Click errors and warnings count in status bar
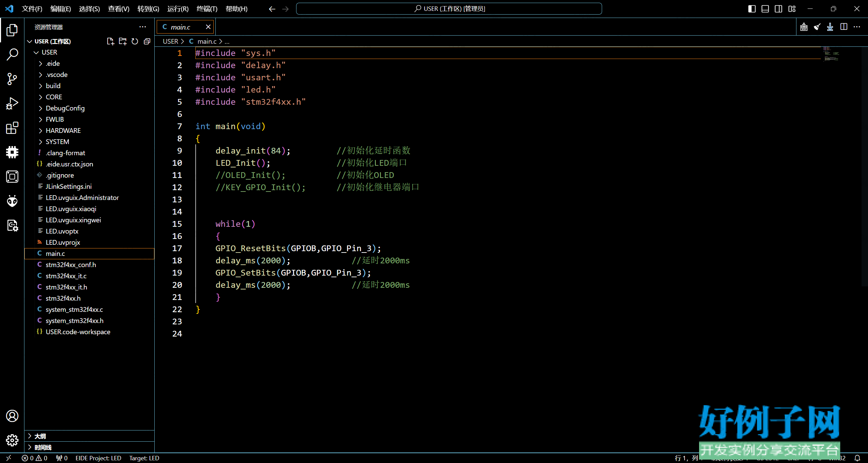Screen dimensions: 868x463 (35, 458)
